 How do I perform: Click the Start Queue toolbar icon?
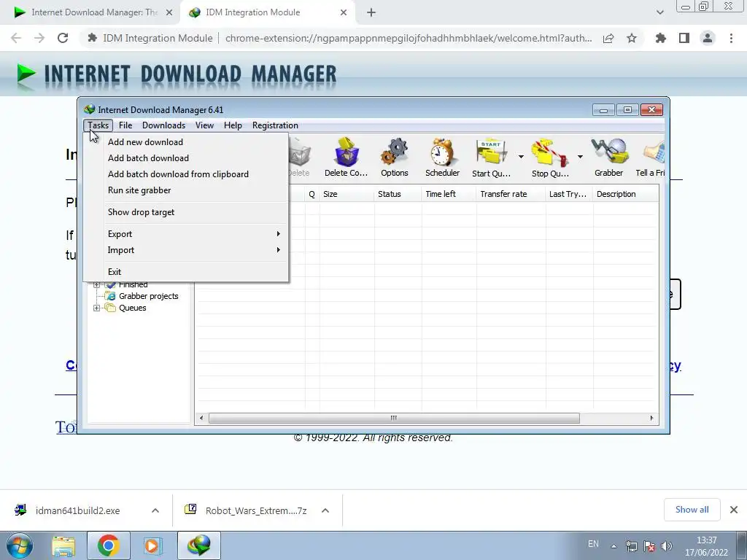[x=491, y=157]
